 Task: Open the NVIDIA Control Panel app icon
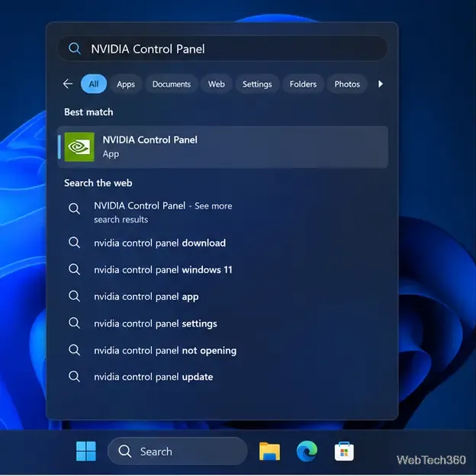tap(79, 147)
